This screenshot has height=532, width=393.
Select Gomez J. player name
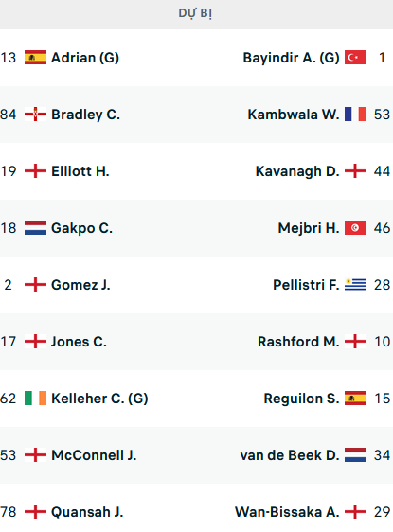coord(80,285)
